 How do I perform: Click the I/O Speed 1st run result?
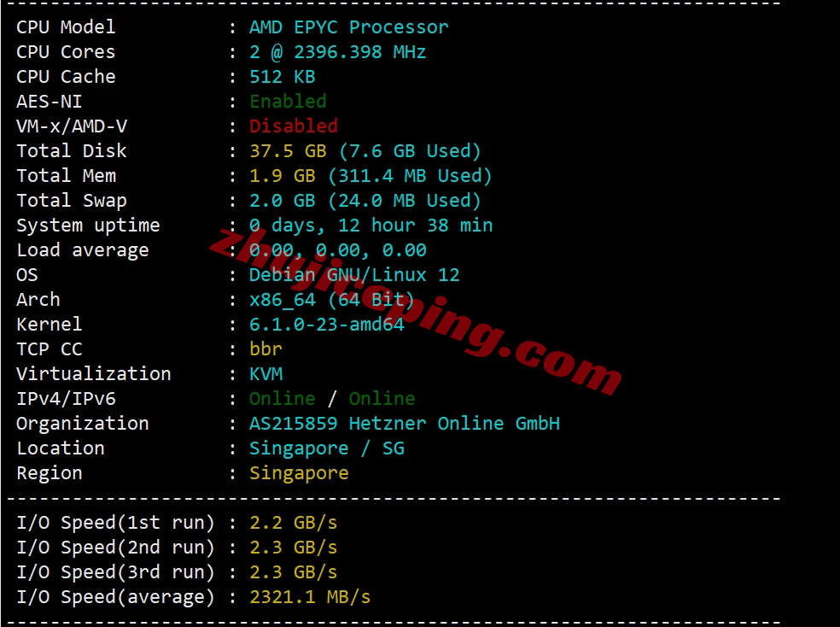tap(294, 523)
